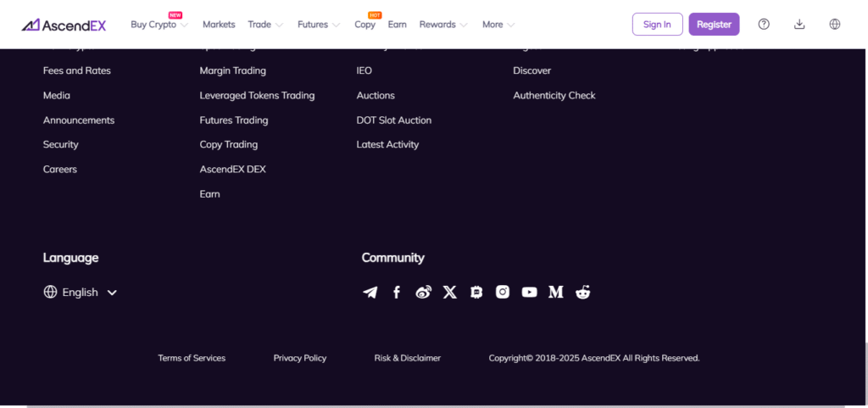Open Leveraged Tokens Trading link
The height and width of the screenshot is (408, 868).
258,95
